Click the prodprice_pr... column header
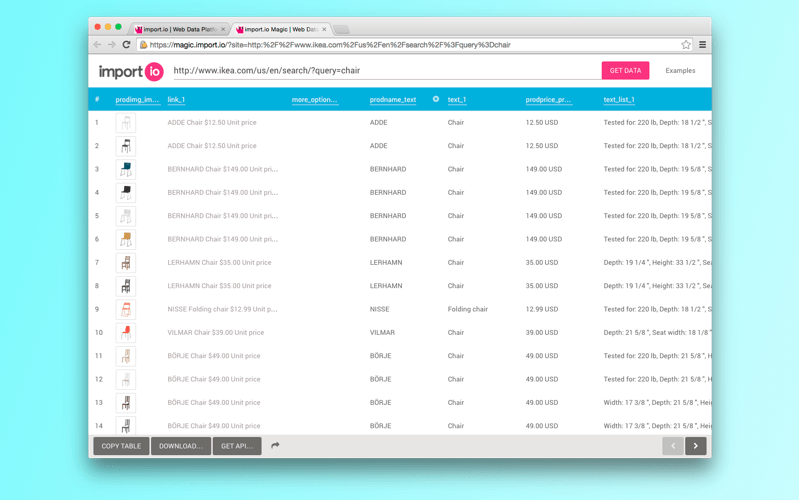Screen dimensions: 800x500 coord(548,99)
